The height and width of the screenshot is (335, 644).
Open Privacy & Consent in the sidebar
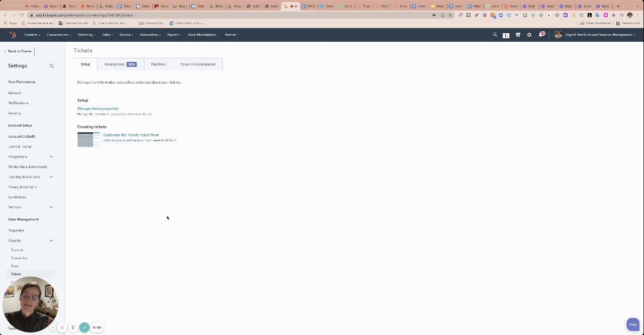[x=23, y=187]
